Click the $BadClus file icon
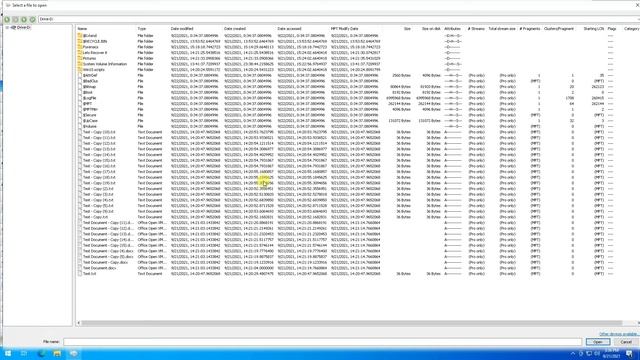 coord(80,81)
